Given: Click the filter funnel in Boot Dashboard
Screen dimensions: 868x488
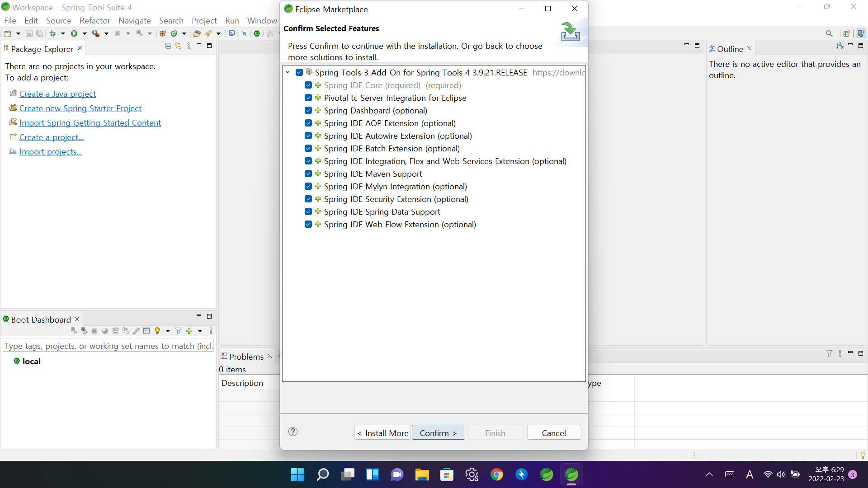Looking at the screenshot, I should tap(179, 331).
